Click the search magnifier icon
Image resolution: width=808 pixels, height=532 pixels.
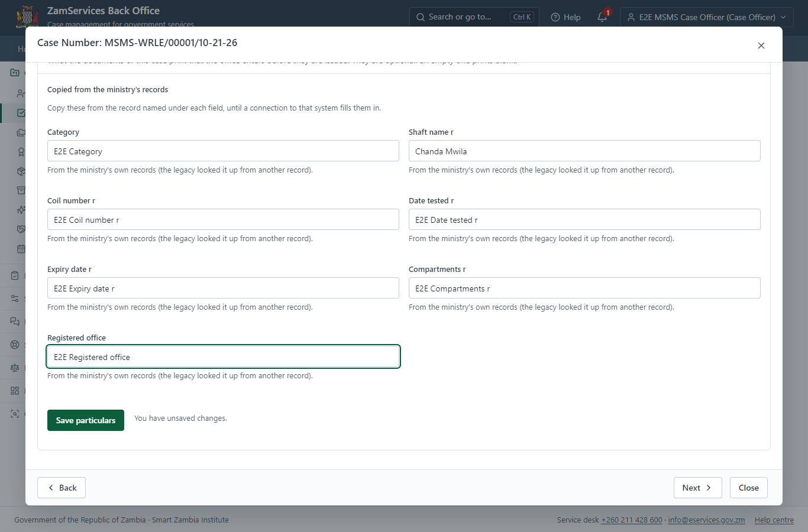421,17
